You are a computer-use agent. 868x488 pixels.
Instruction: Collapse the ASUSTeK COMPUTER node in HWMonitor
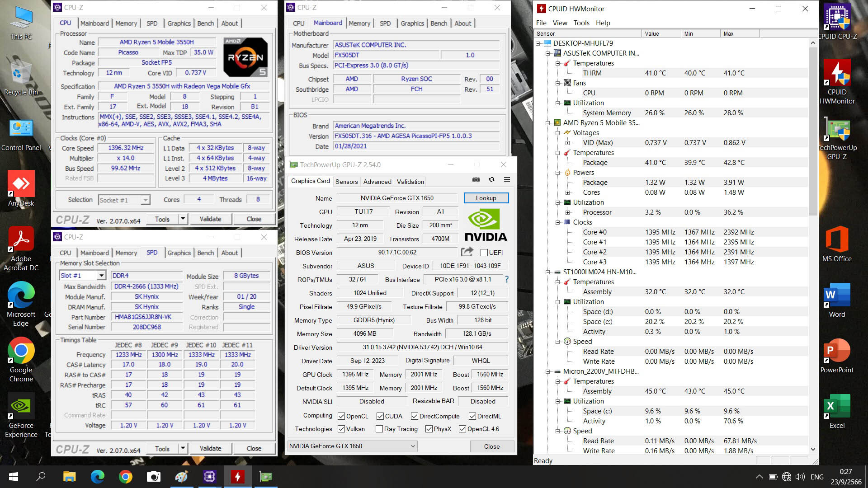coord(548,53)
